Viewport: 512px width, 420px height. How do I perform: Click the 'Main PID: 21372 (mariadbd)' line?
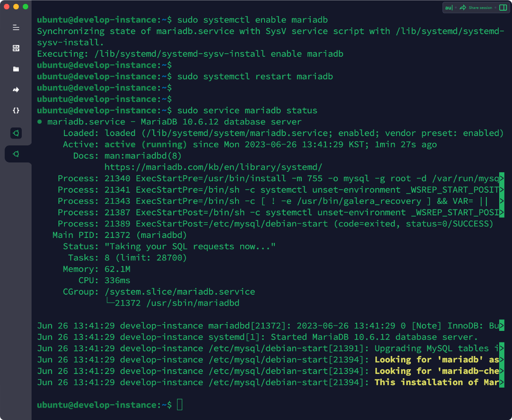[120, 235]
